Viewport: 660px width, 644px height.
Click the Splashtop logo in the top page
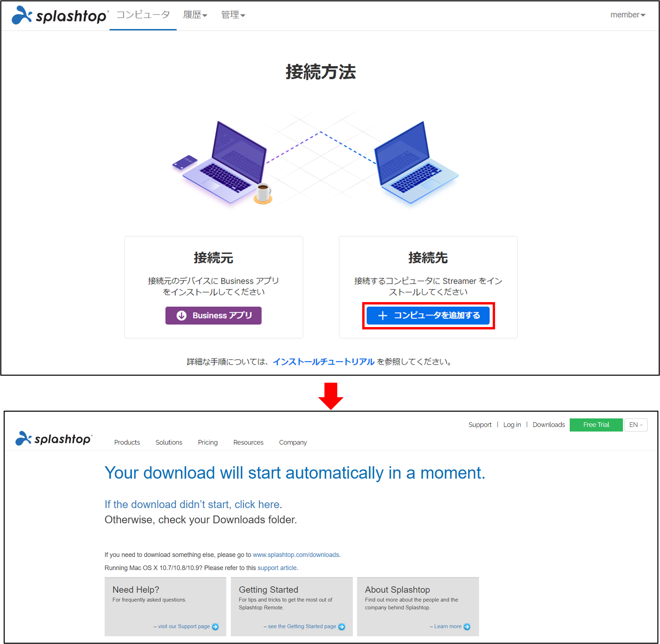[60, 15]
